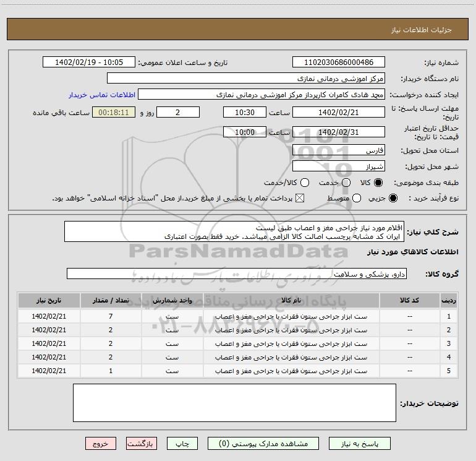Click the نام کالا column header
The width and height of the screenshot is (476, 461).
pos(291,300)
